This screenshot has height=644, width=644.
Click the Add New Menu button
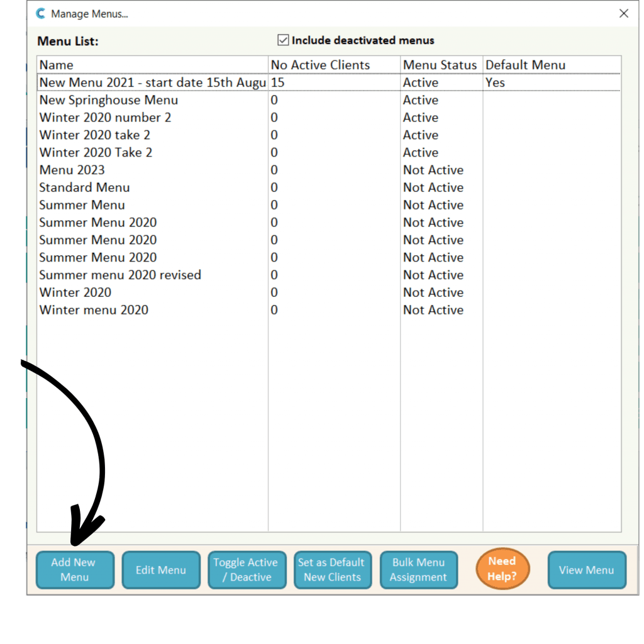[x=75, y=570]
